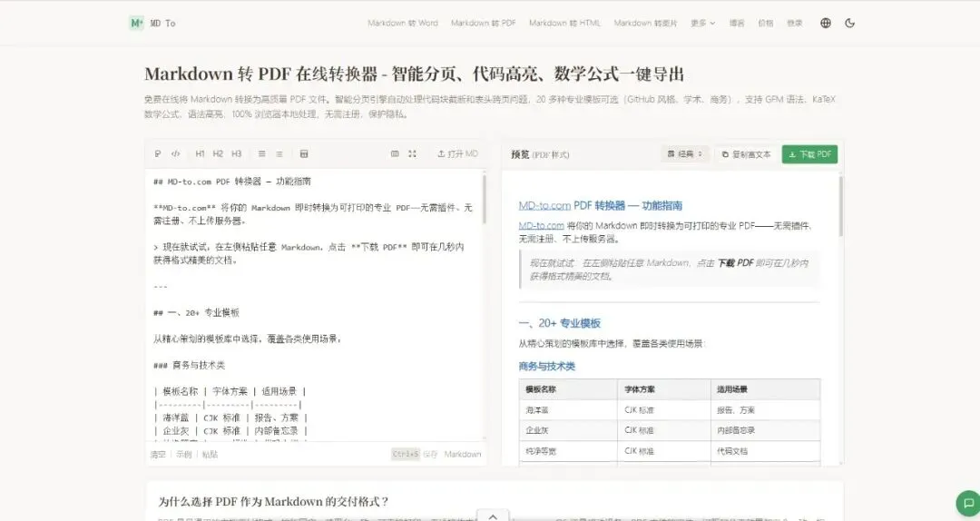Open Markdown 转图片 page
This screenshot has width=980, height=521.
(645, 23)
